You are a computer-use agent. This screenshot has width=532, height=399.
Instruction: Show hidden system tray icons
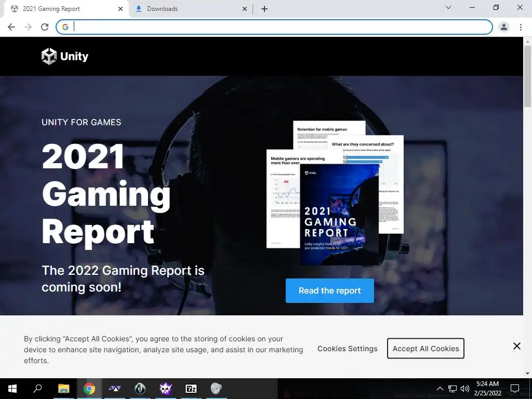coord(440,389)
